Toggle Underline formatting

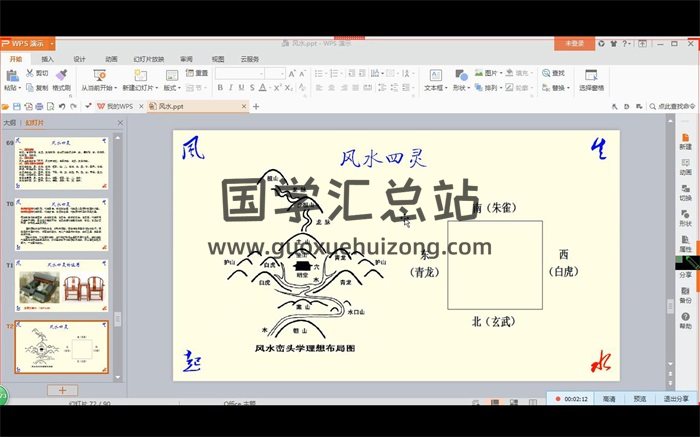[241, 88]
